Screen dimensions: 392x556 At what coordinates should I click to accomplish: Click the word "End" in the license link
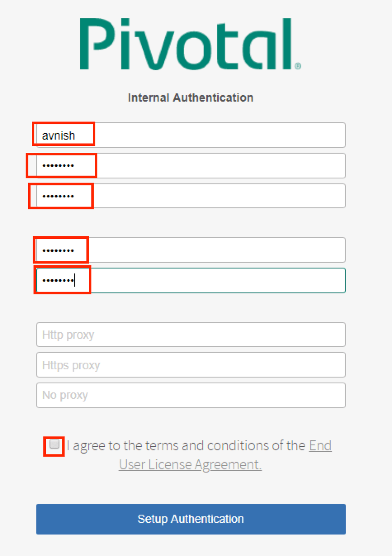coord(320,446)
